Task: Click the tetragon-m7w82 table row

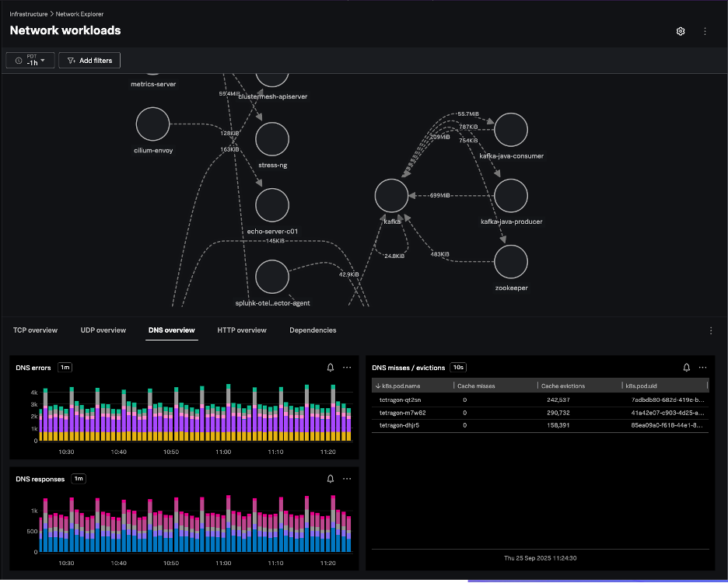Action: [402, 413]
